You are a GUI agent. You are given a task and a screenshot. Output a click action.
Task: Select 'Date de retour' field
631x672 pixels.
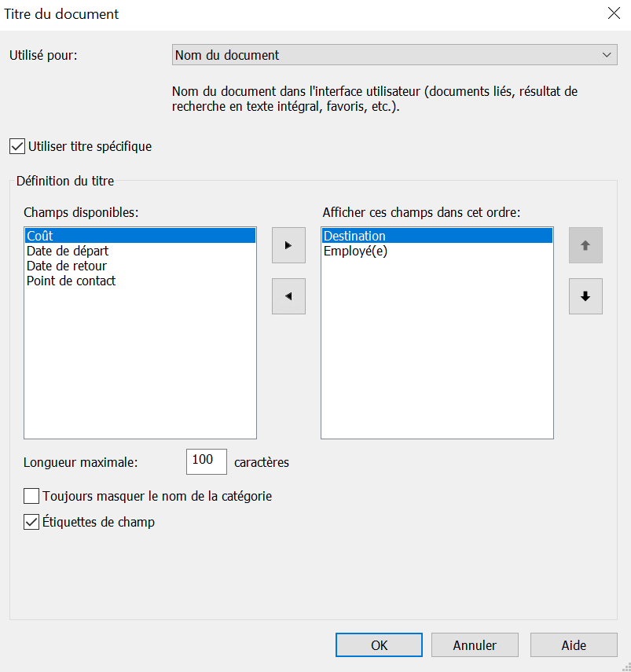tap(66, 266)
